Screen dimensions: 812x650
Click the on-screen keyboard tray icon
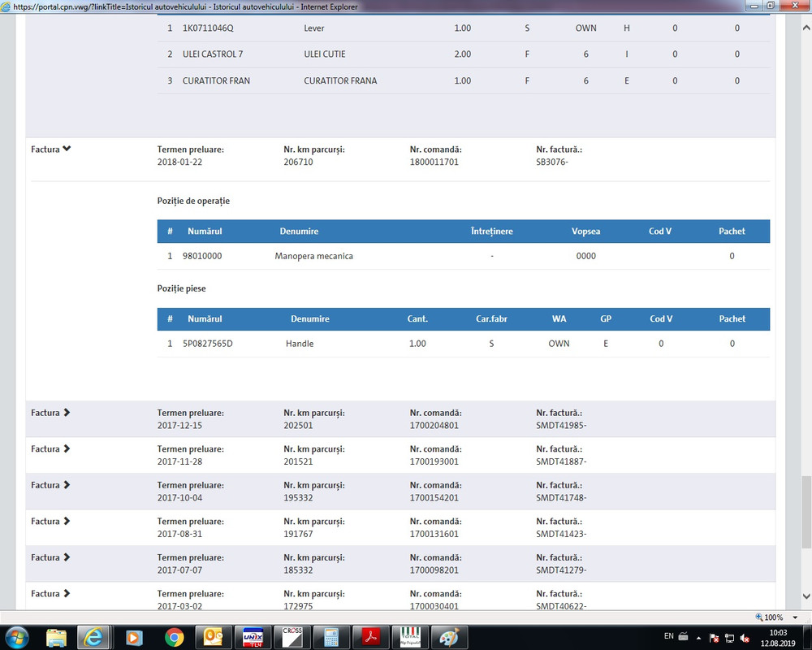pos(683,636)
